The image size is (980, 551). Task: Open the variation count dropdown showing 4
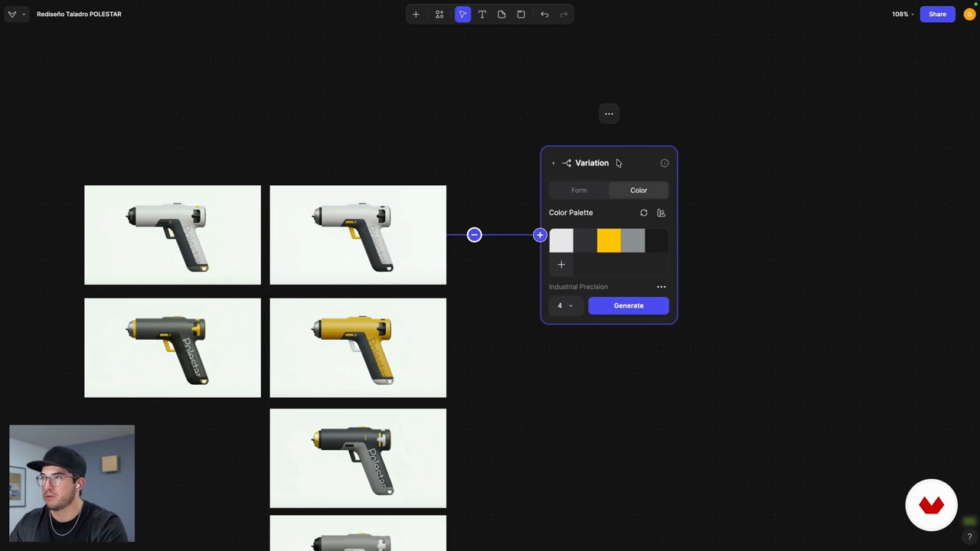coord(565,305)
